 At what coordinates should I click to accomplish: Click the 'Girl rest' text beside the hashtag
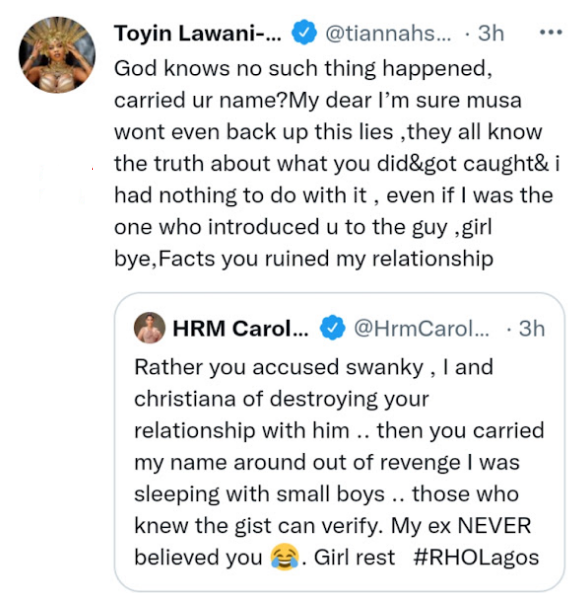(x=354, y=557)
